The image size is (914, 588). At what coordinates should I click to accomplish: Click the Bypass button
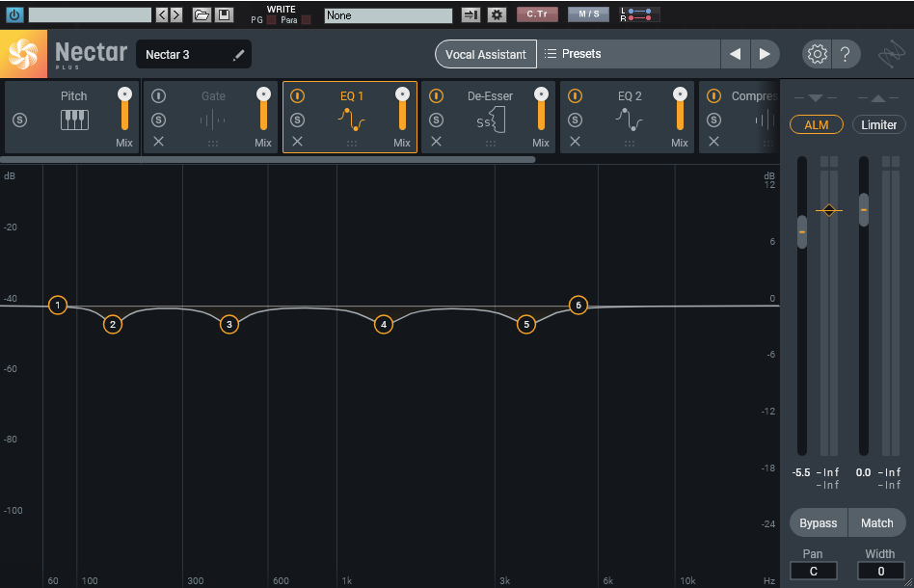coord(819,522)
